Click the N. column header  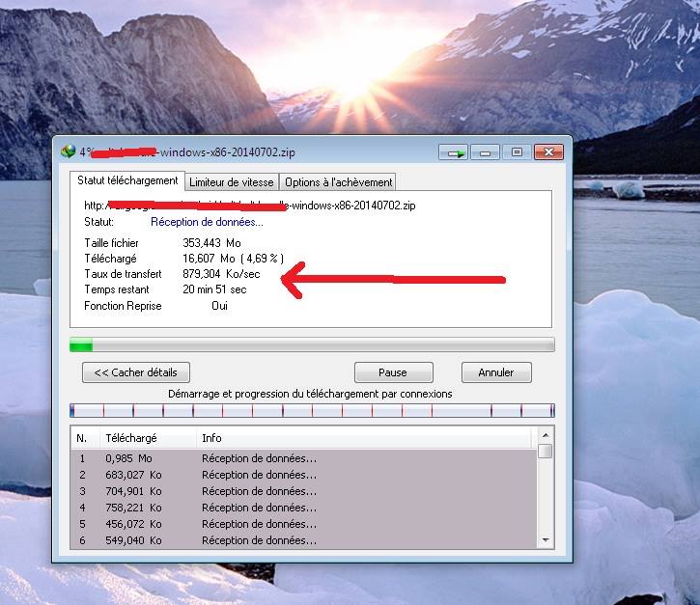84,438
